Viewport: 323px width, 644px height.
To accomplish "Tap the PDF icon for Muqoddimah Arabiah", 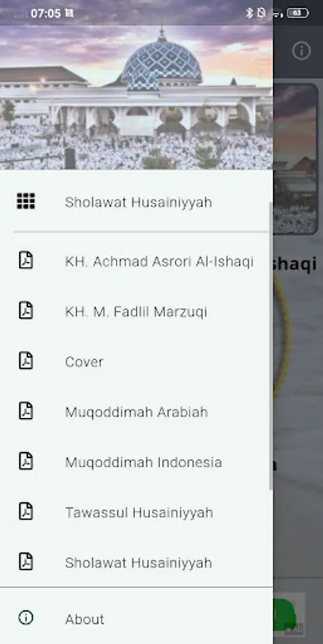I will click(26, 411).
